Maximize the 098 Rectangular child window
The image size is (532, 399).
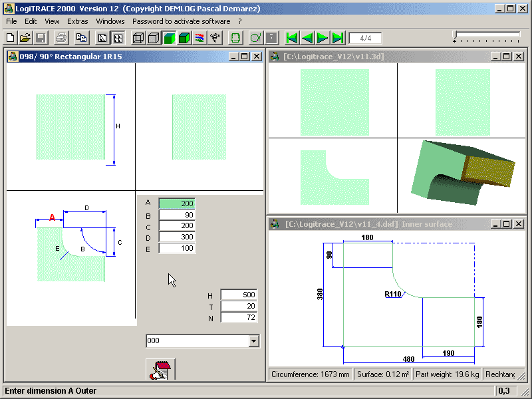tap(244, 57)
